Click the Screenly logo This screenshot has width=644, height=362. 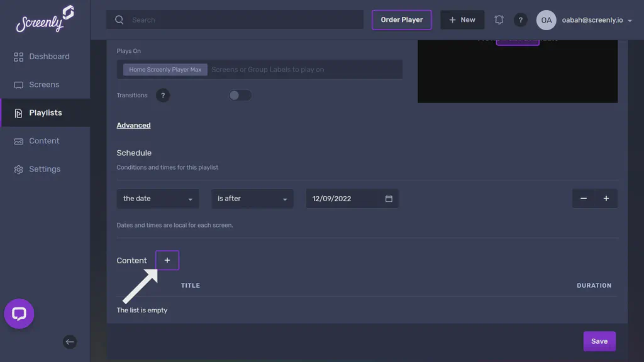pyautogui.click(x=44, y=19)
